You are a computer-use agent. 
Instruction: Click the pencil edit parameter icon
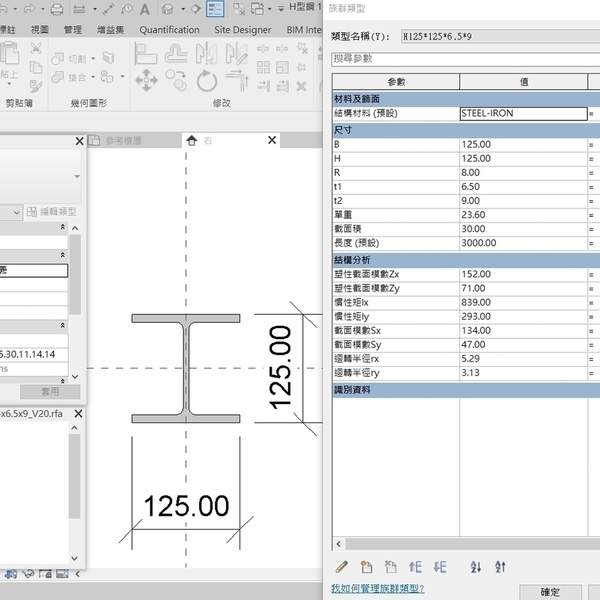click(343, 567)
